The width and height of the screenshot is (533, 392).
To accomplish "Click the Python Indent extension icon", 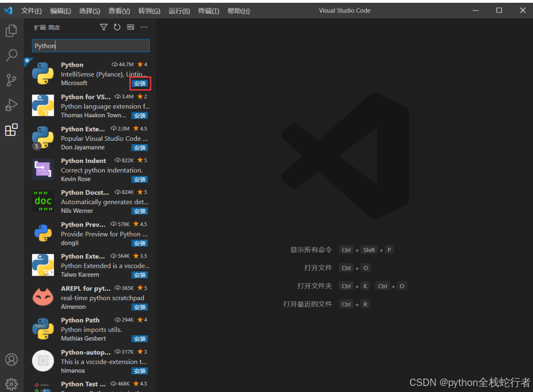I will (x=43, y=169).
